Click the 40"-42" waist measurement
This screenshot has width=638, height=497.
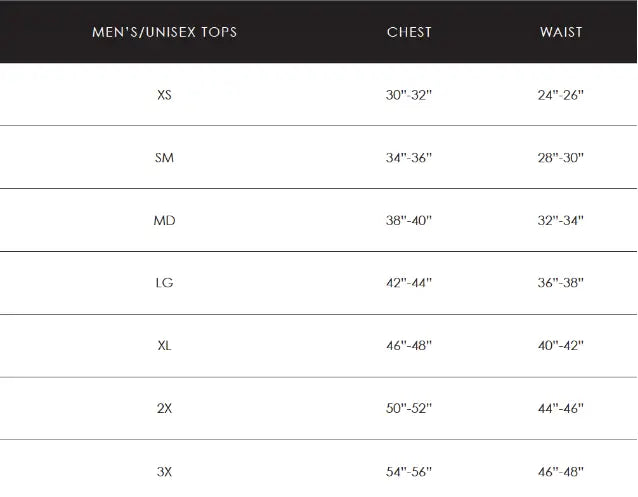561,346
